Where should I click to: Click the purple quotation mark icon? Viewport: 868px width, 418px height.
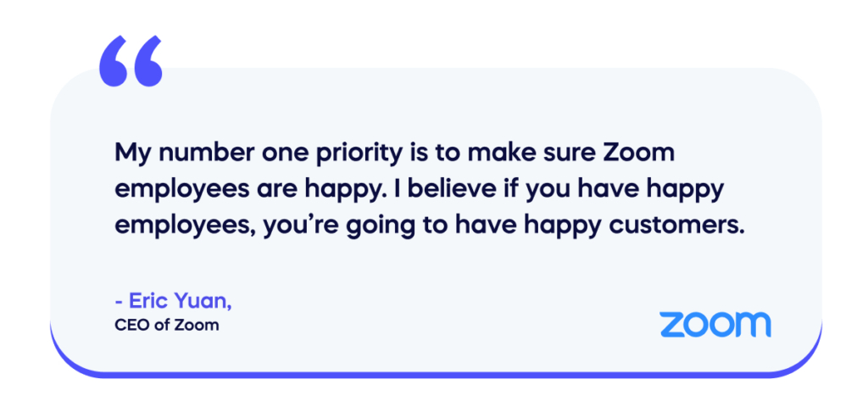coord(130,61)
